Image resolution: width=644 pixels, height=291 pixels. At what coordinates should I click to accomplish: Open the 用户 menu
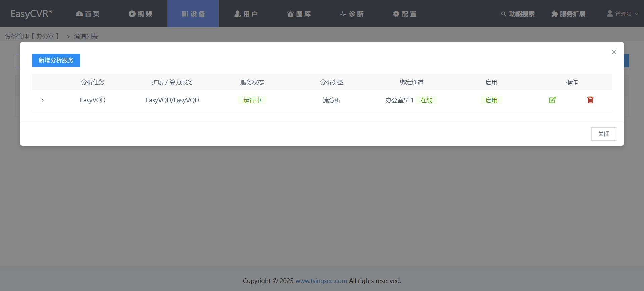(x=246, y=14)
